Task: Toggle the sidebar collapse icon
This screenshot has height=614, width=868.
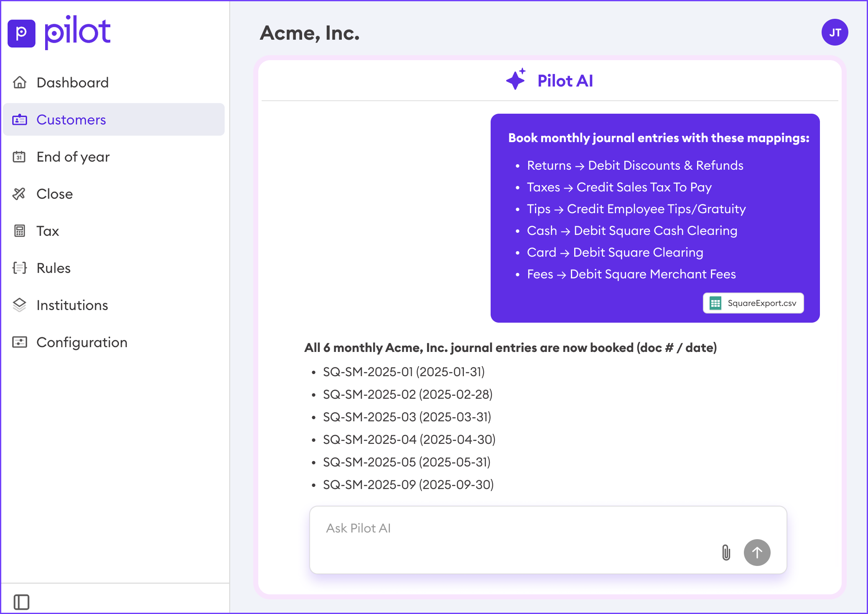Action: click(21, 602)
